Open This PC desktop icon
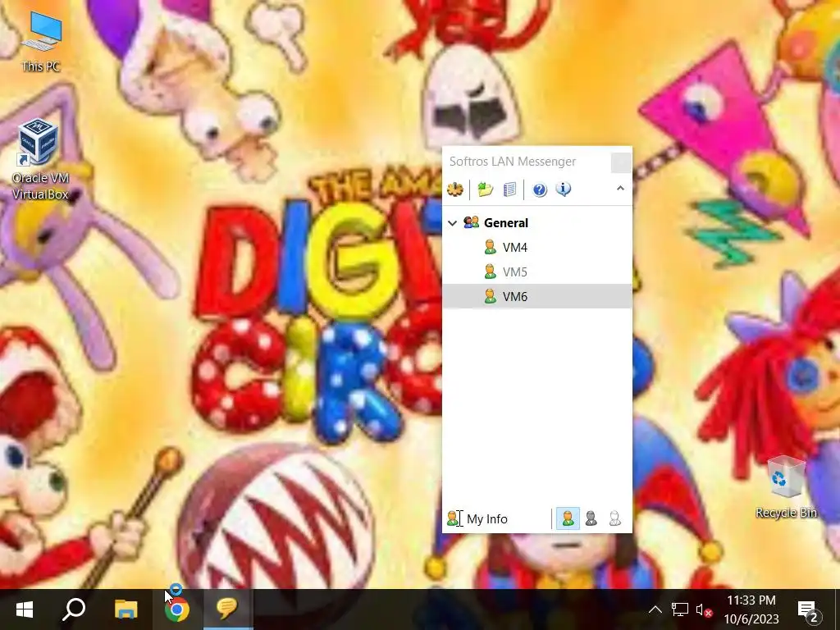 tap(41, 43)
